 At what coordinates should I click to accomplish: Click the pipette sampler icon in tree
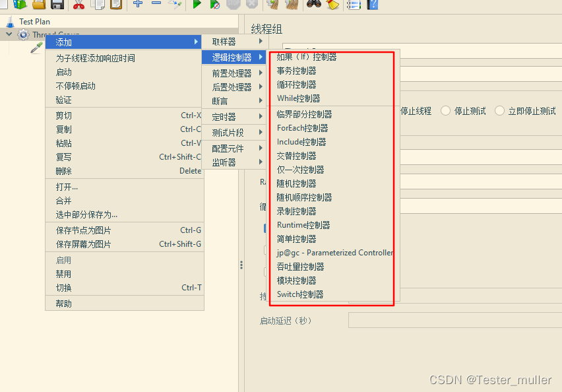(x=36, y=48)
